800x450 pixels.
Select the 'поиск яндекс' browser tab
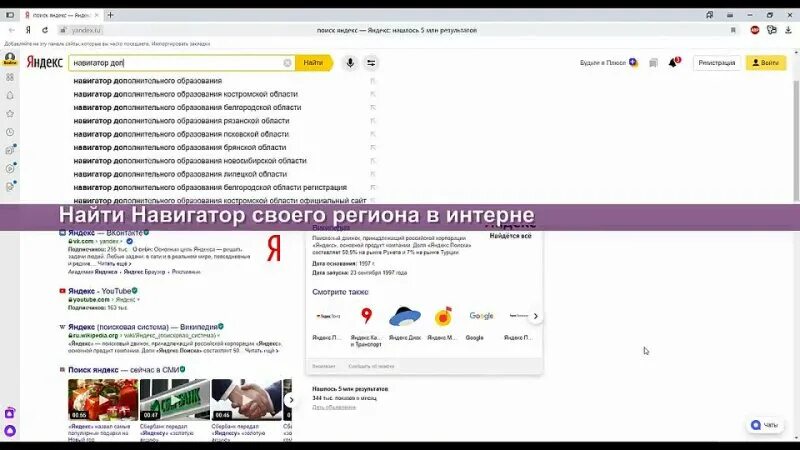[x=61, y=15]
